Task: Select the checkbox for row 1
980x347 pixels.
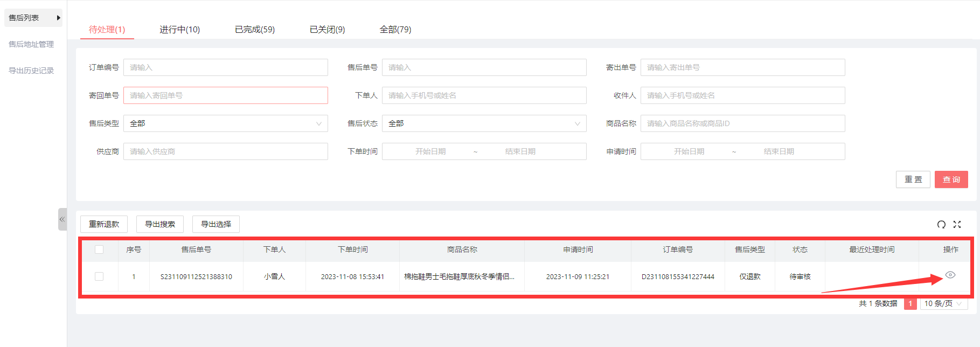Action: (x=99, y=276)
